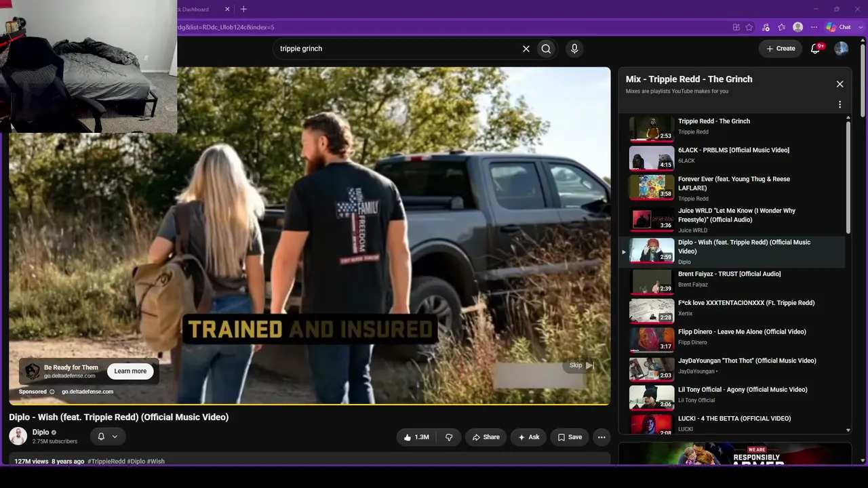Click the Delta Defense advertiser logo
Screen dimensions: 868x488
(32, 371)
